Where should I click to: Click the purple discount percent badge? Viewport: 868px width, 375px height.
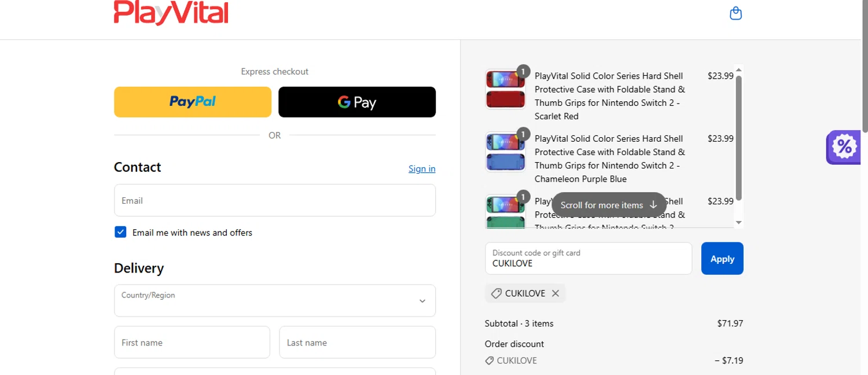click(844, 147)
